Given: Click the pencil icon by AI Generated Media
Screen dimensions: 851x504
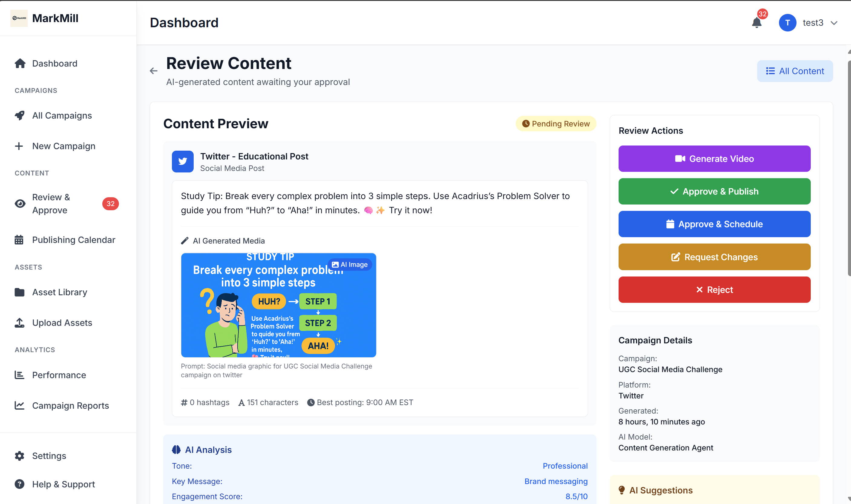Looking at the screenshot, I should (185, 241).
